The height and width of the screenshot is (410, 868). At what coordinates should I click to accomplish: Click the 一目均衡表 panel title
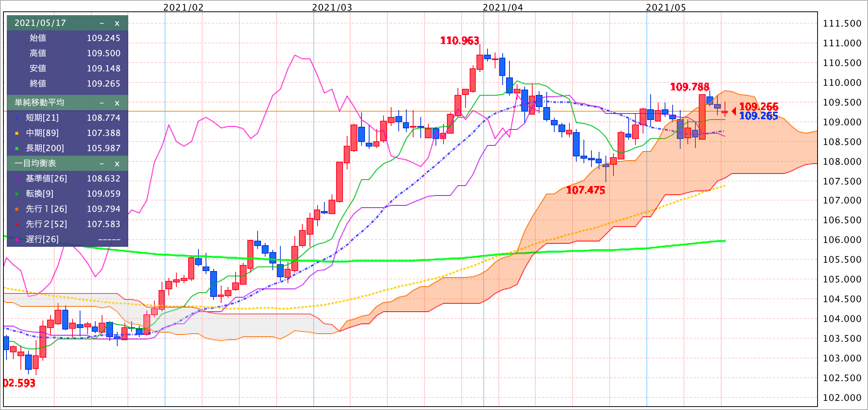point(35,163)
